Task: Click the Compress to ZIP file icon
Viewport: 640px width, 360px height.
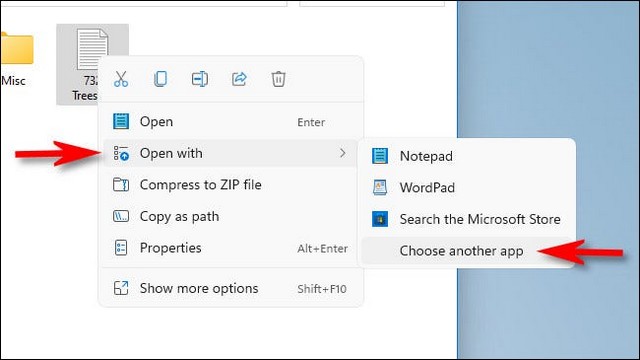Action: click(121, 184)
